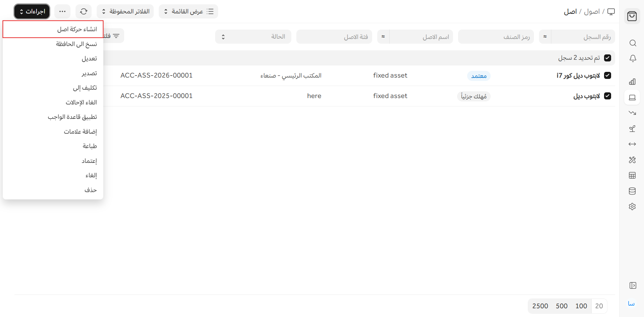Uncheck the لابتوب ديل row checkbox
This screenshot has height=317, width=644.
[x=607, y=96]
